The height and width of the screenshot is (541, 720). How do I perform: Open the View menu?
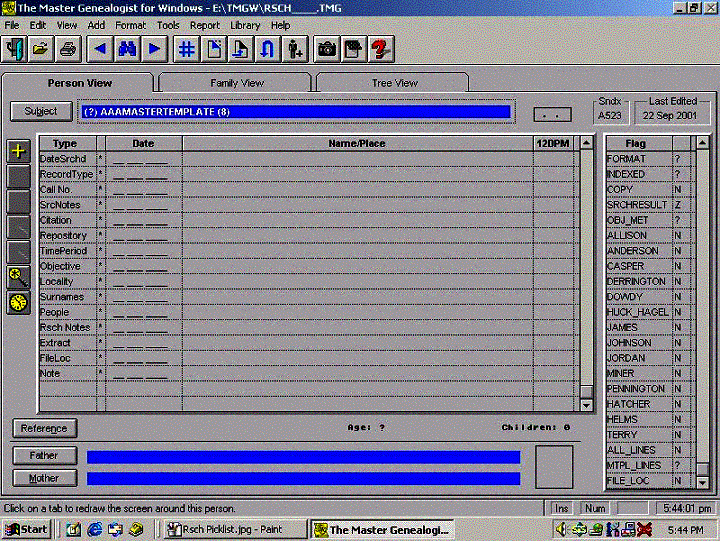[67, 25]
